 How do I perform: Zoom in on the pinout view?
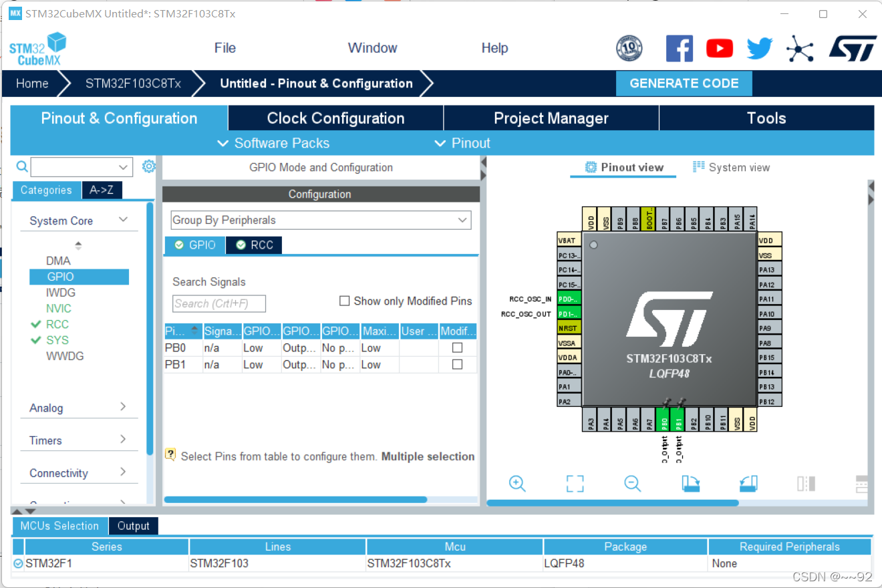click(x=517, y=484)
